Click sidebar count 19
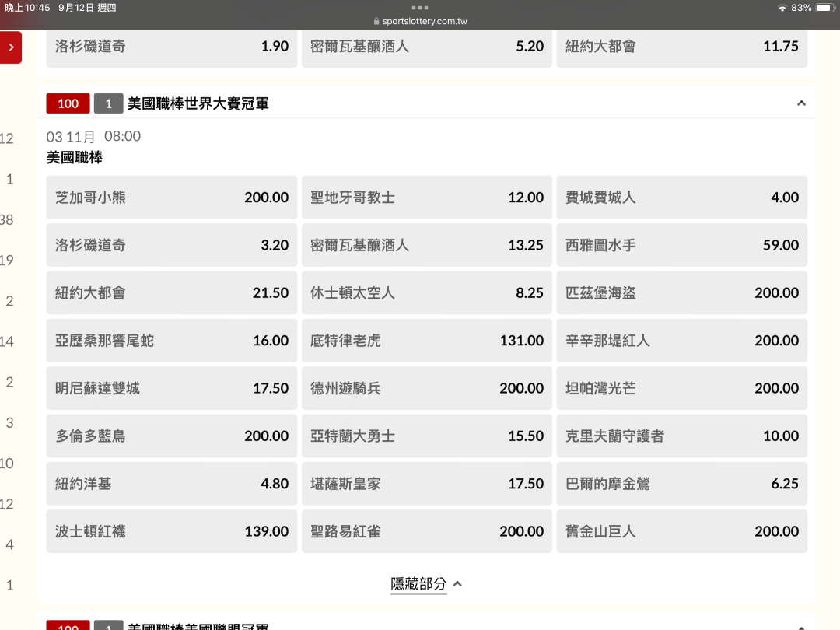The height and width of the screenshot is (630, 840). (7, 261)
